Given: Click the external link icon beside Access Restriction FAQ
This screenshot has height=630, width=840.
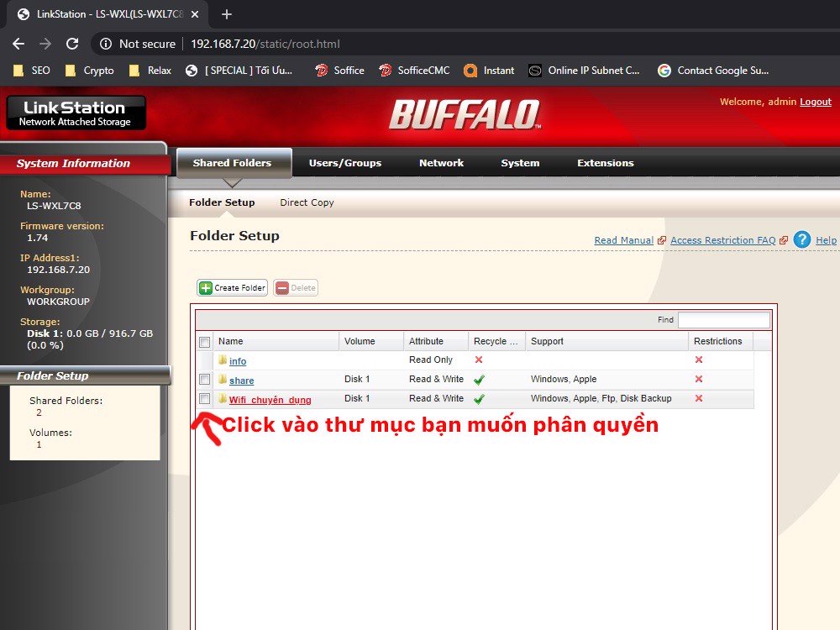Looking at the screenshot, I should coord(784,240).
